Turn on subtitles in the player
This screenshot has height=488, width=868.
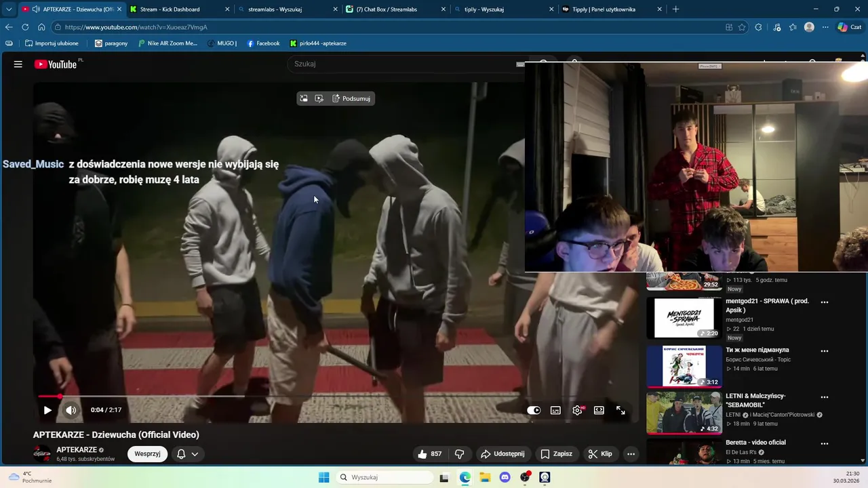(x=555, y=410)
